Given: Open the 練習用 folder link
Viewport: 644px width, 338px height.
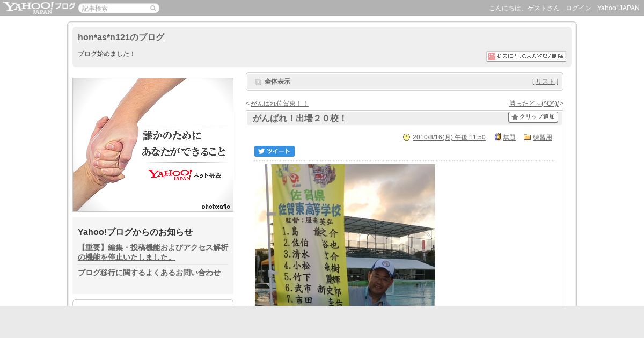Looking at the screenshot, I should point(543,137).
